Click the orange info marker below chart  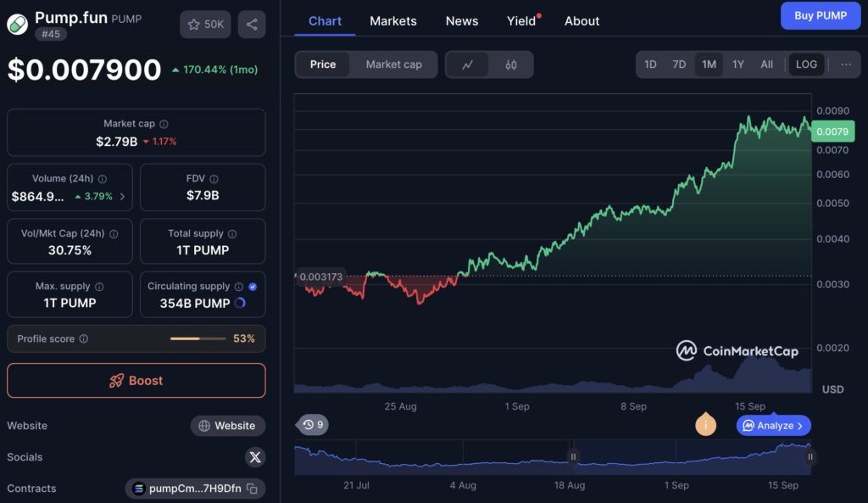706,425
